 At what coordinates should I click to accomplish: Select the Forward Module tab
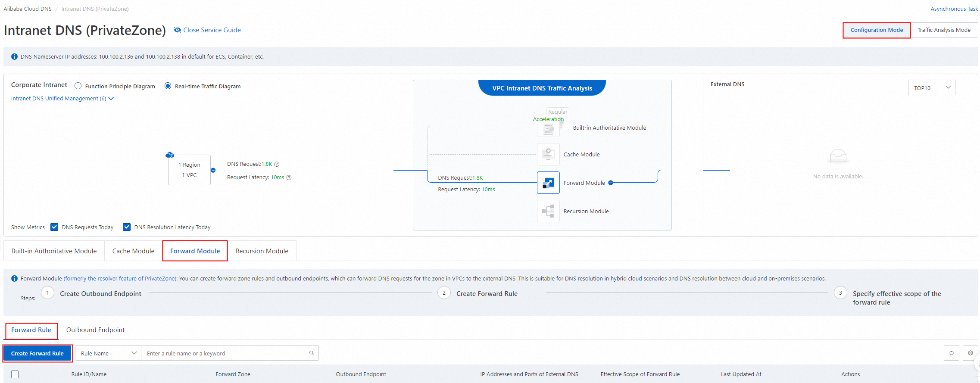tap(195, 251)
